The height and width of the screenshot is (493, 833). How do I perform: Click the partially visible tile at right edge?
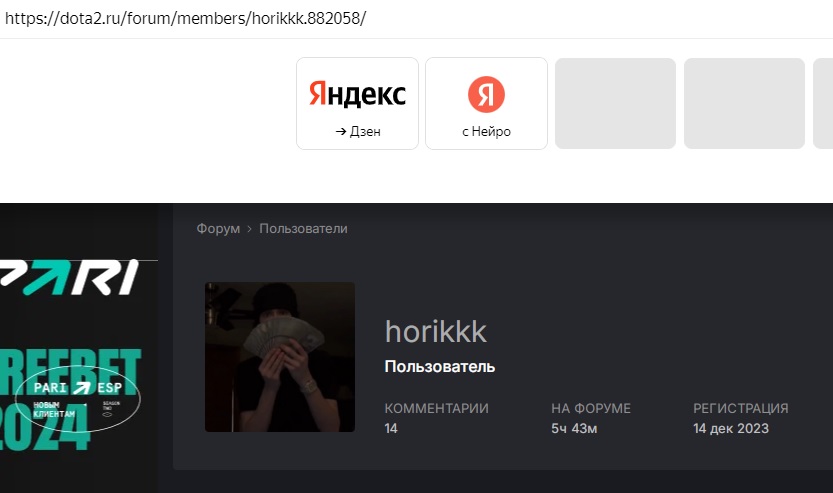pyautogui.click(x=823, y=104)
